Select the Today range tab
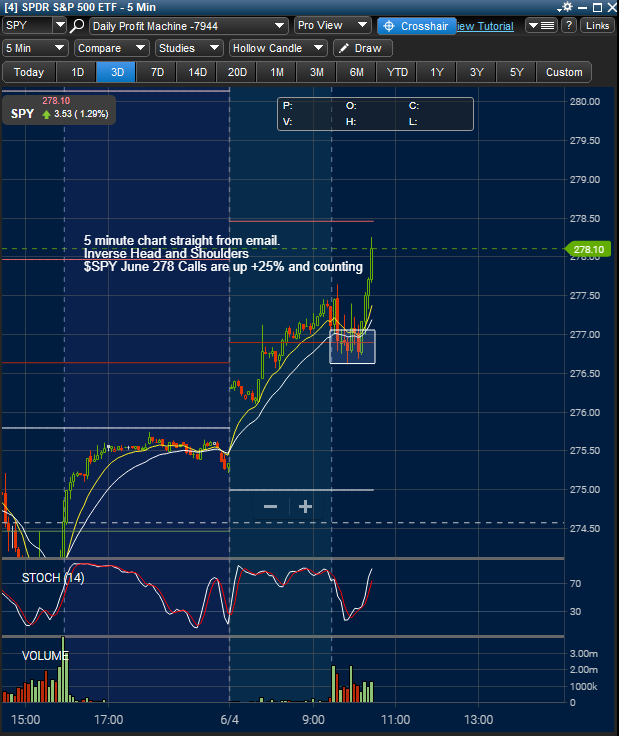Screen dimensions: 619x736 (29, 72)
